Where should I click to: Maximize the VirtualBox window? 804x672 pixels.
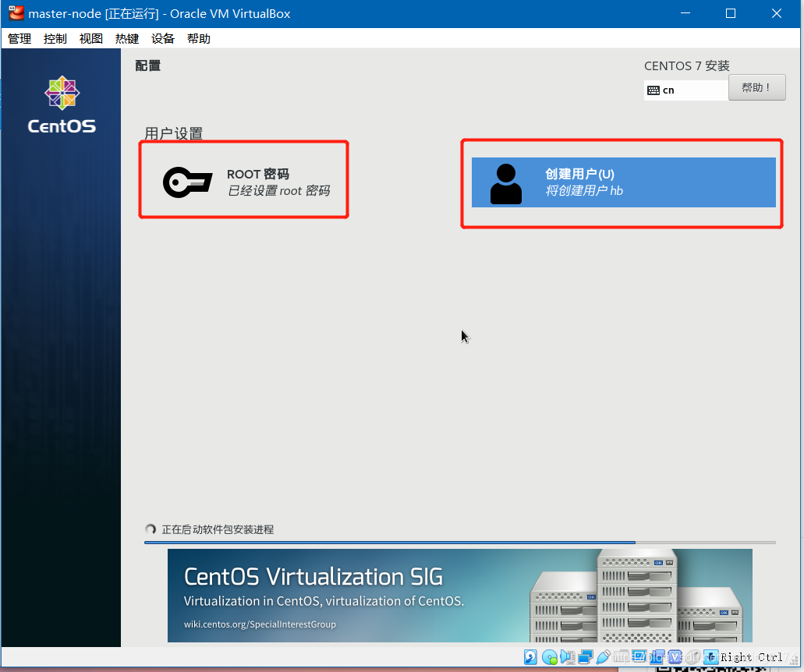click(x=731, y=13)
